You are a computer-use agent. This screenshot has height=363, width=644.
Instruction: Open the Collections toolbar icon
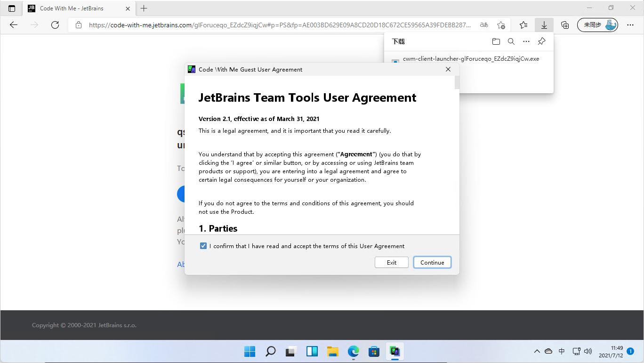click(x=565, y=25)
